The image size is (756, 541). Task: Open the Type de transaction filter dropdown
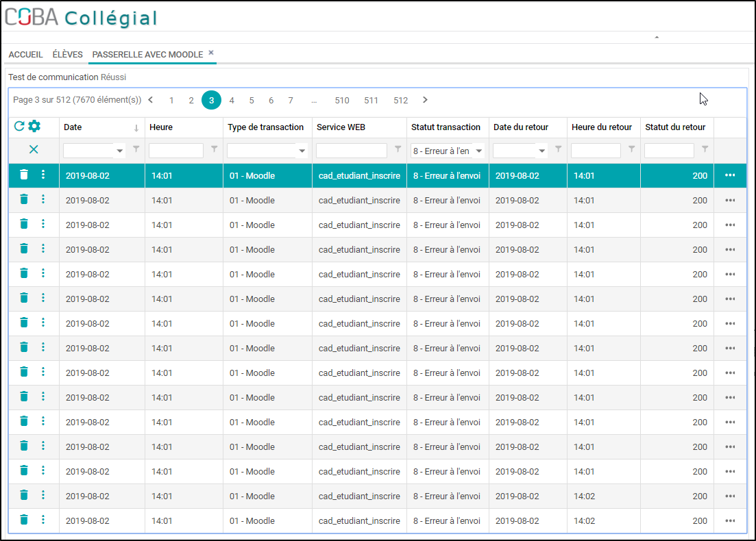pyautogui.click(x=302, y=151)
